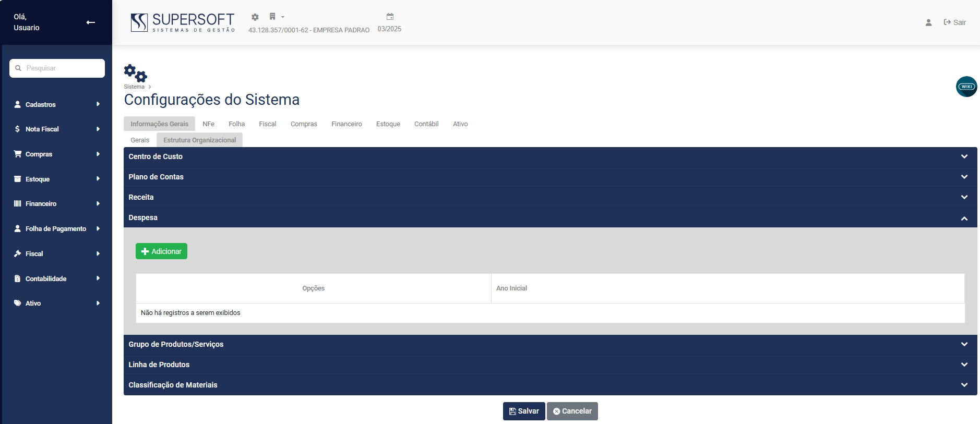
Task: Expand the Contabilidade sidebar menu arrow
Action: [98, 278]
